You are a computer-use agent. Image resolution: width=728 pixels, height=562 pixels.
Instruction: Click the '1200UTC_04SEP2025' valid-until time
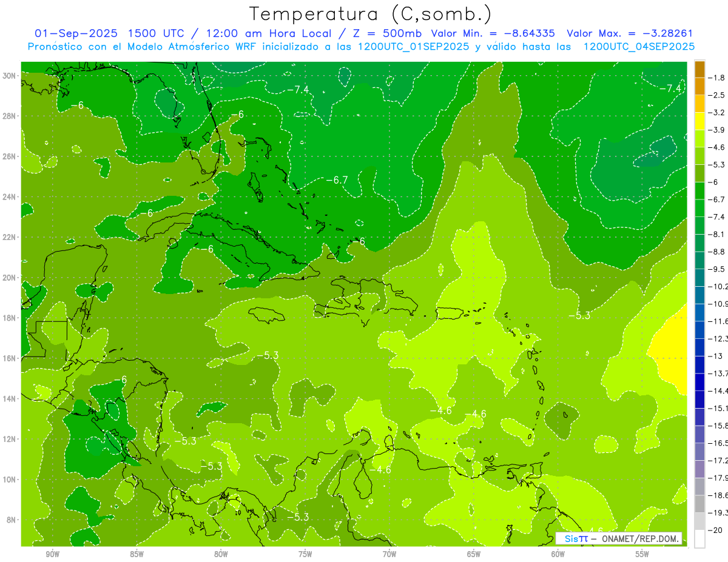[x=638, y=47]
